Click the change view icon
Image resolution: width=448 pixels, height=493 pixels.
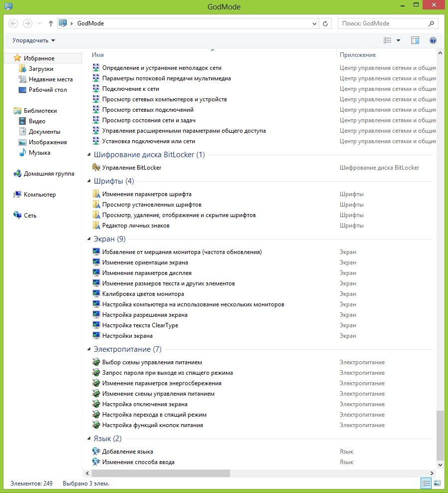387,40
